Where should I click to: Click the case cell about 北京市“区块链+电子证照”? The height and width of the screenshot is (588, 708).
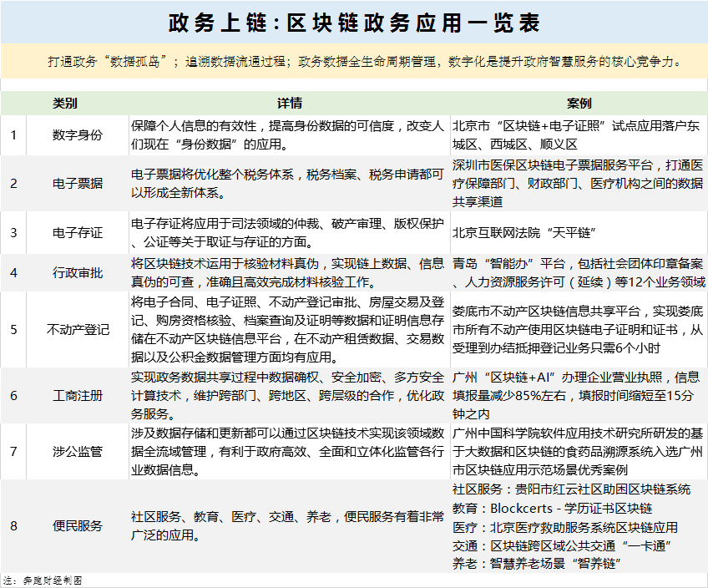coord(579,135)
